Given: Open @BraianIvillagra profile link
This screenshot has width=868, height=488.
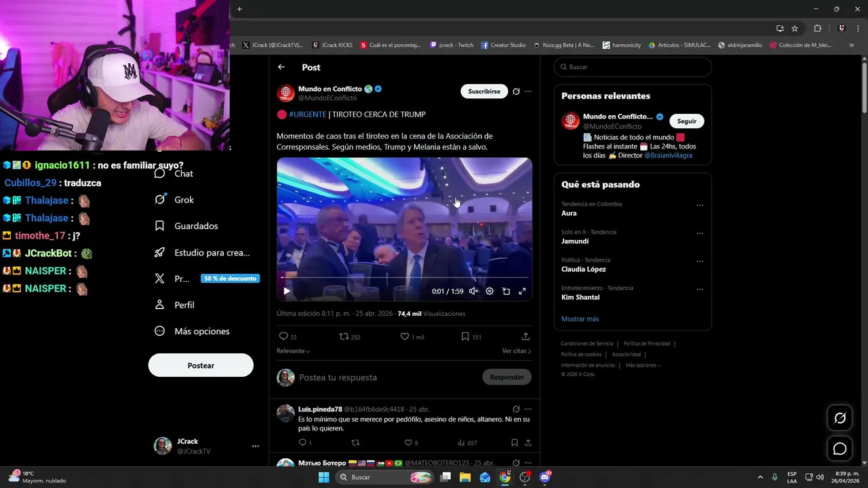Looking at the screenshot, I should [x=668, y=155].
